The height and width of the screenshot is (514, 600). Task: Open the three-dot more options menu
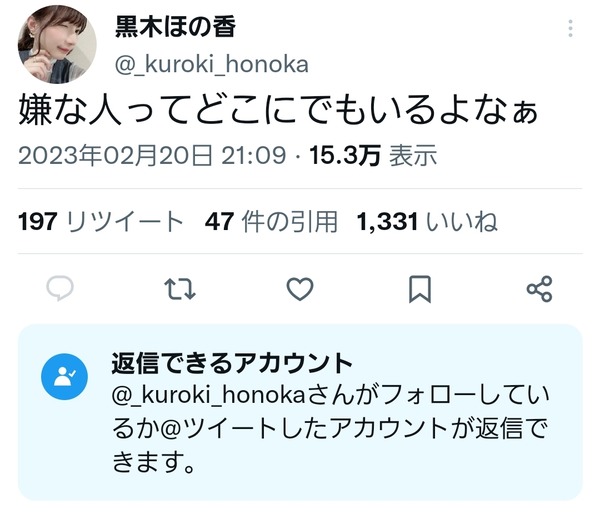[571, 28]
